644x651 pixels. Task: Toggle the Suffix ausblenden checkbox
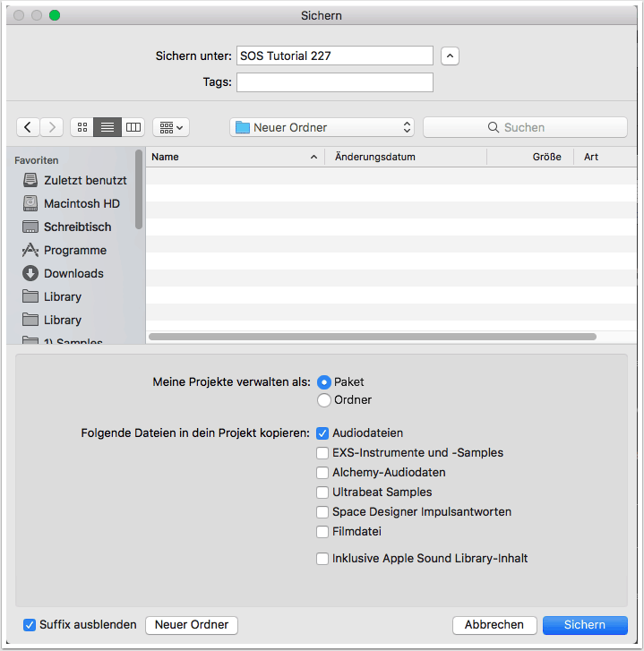point(30,625)
